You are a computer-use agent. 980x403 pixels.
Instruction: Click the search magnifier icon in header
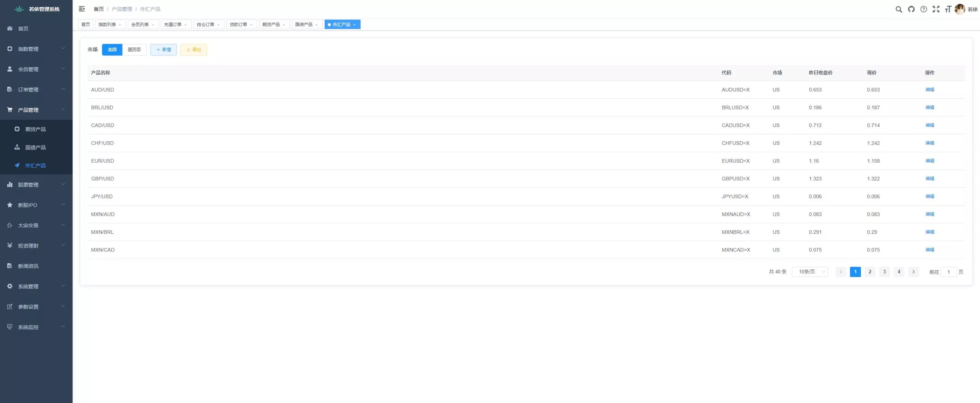[x=898, y=9]
